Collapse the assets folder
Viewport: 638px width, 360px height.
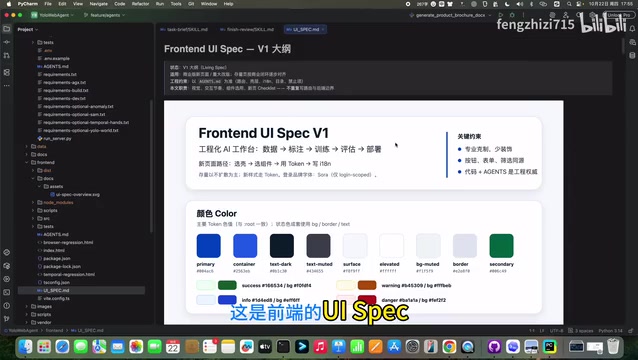click(39, 186)
